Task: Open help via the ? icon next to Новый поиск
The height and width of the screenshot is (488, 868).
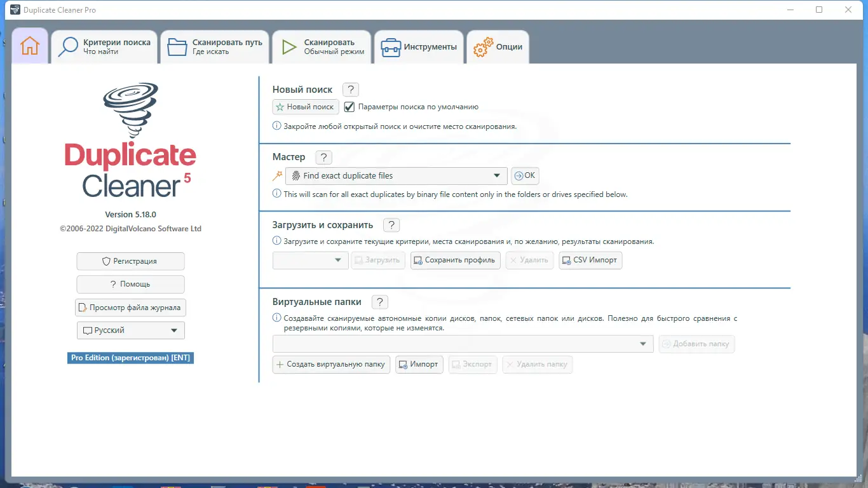Action: pyautogui.click(x=350, y=89)
